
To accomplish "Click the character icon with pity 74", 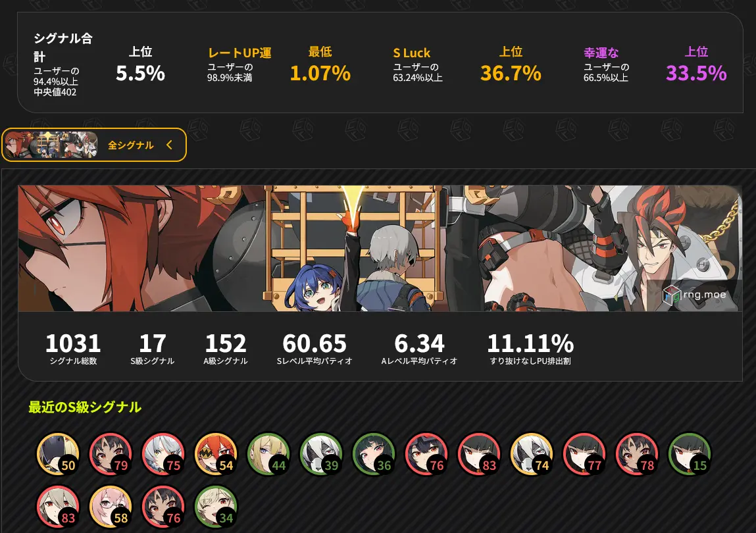I will tap(532, 454).
